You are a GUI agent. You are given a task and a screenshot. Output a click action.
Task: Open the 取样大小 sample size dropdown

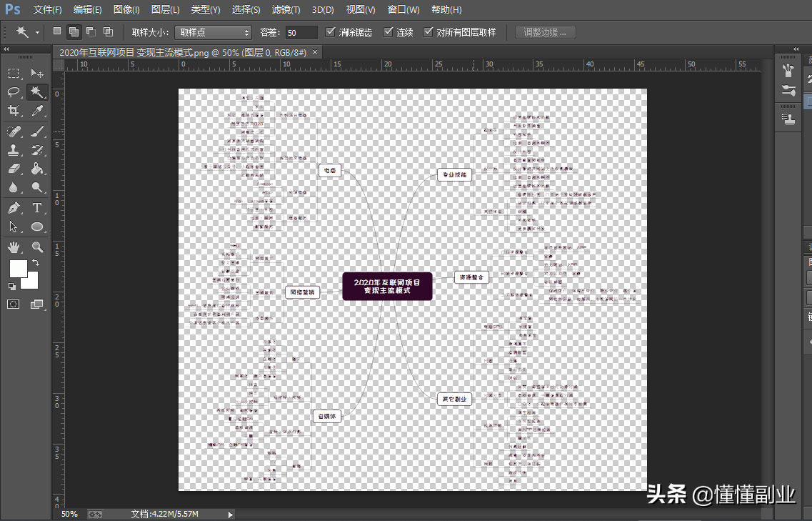[x=213, y=32]
